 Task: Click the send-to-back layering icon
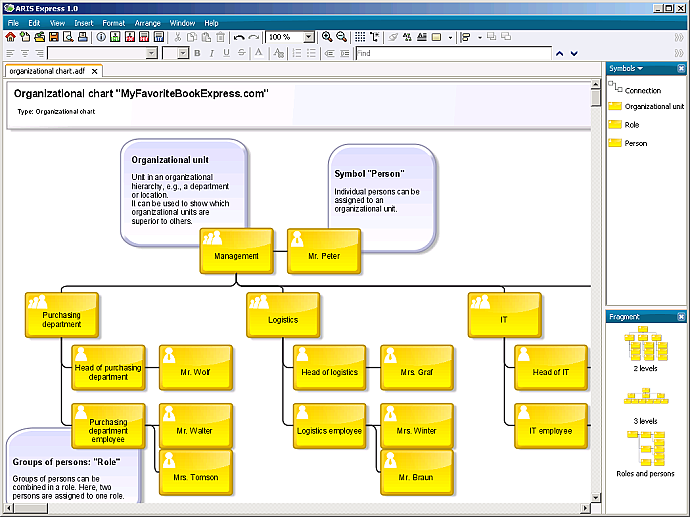click(506, 37)
